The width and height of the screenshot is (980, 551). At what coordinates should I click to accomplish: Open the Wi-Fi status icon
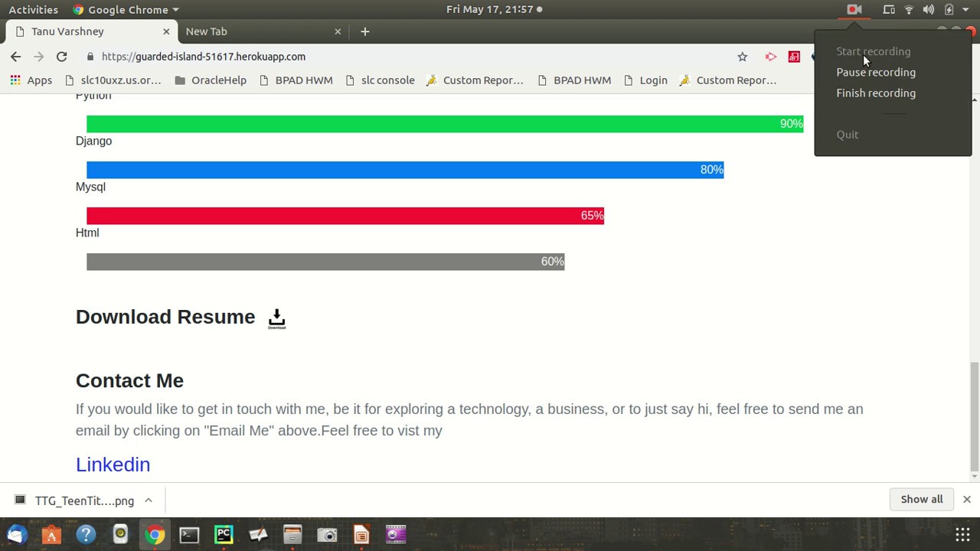tap(909, 9)
